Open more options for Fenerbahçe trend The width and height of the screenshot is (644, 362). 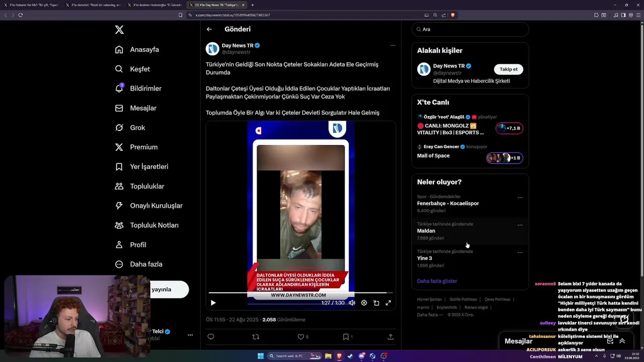point(520,198)
